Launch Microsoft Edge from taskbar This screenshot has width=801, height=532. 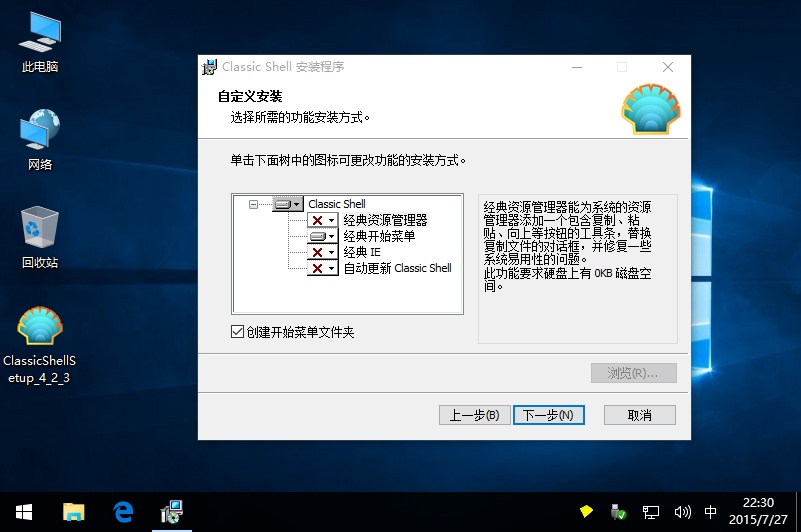click(x=123, y=512)
